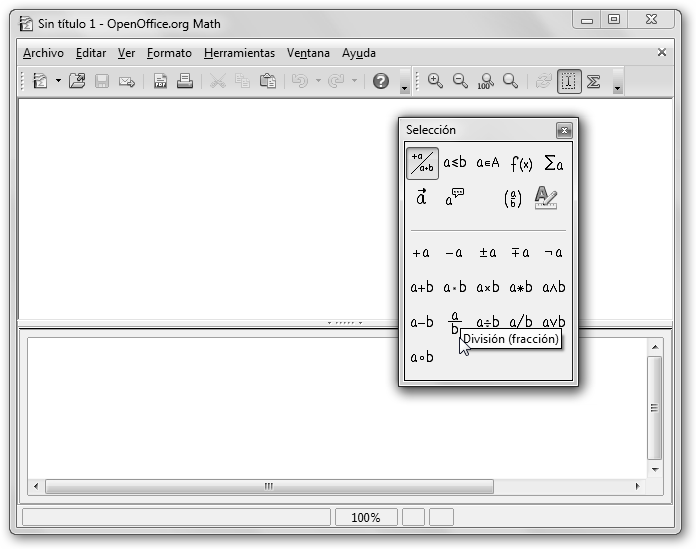Insert the fraction division a over b
This screenshot has height=549, width=696.
[455, 322]
